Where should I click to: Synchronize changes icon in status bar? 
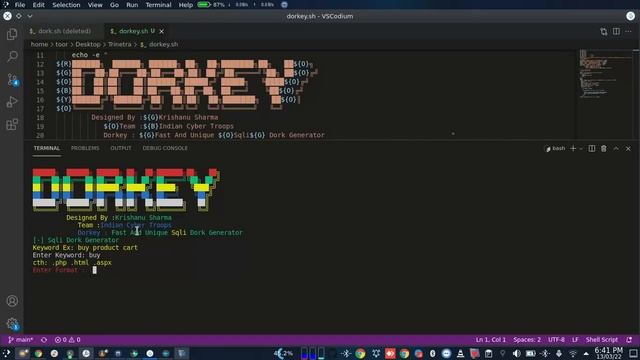point(44,340)
